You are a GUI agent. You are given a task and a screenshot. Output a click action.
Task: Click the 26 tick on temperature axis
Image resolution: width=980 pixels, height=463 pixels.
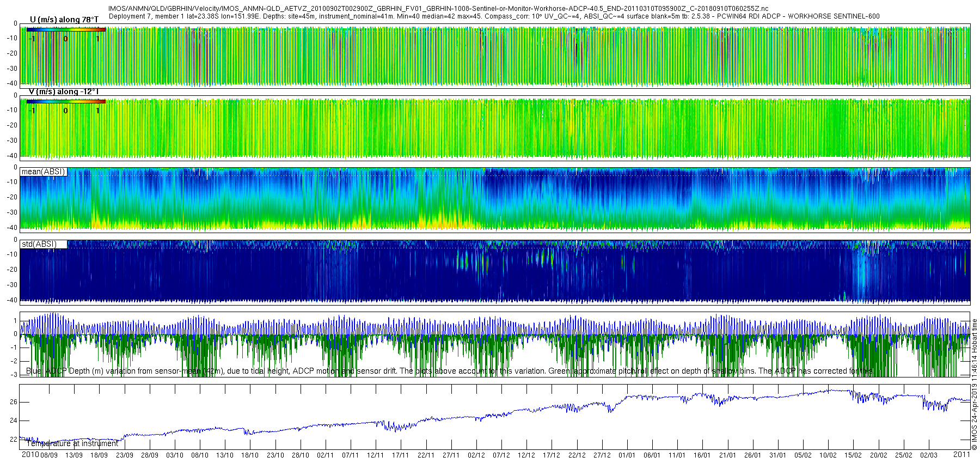tap(14, 402)
